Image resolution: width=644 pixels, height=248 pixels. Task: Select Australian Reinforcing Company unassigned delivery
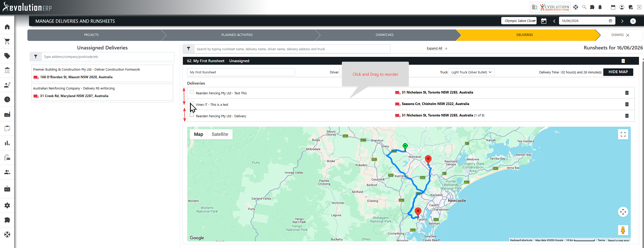tap(102, 92)
